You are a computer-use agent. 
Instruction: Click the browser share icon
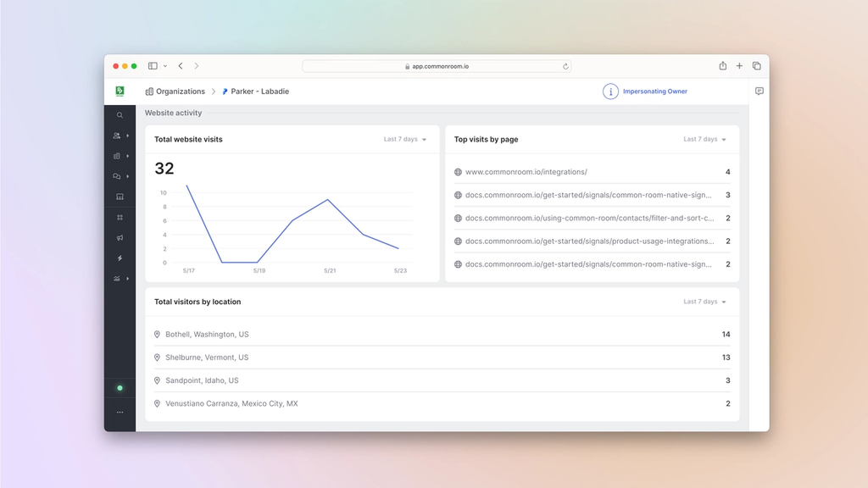[x=722, y=66]
